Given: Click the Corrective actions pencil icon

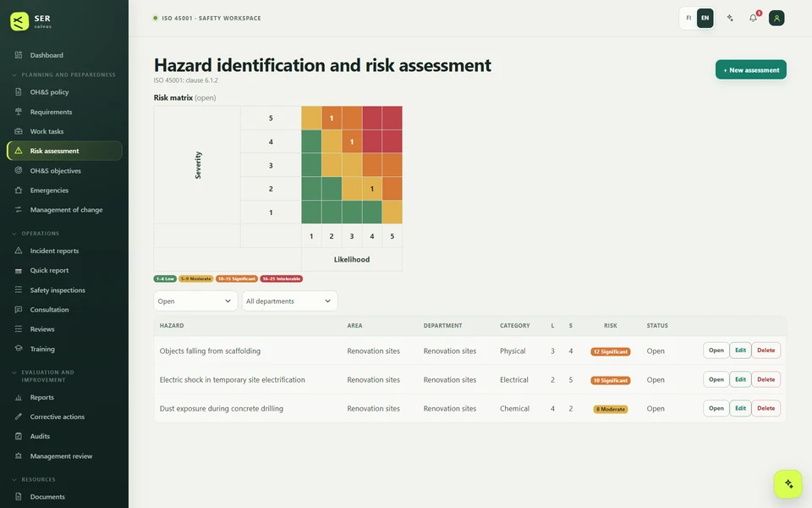Looking at the screenshot, I should coord(19,417).
